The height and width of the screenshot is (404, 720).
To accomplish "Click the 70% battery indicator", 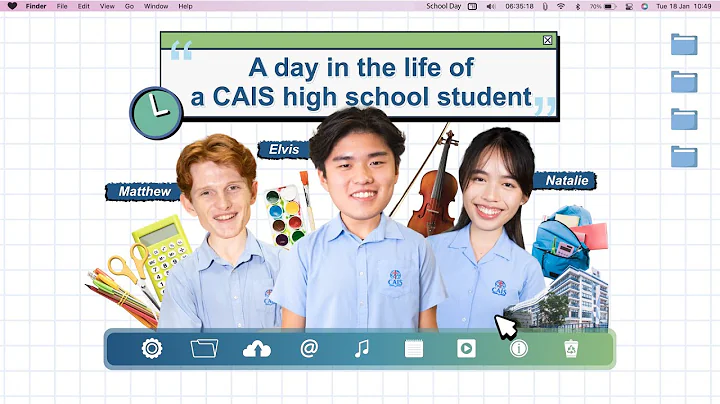I will coord(602,6).
